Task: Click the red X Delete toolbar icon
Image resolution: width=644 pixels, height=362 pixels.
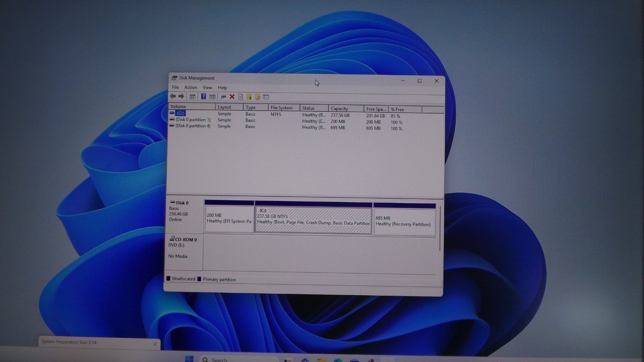Action: [232, 97]
